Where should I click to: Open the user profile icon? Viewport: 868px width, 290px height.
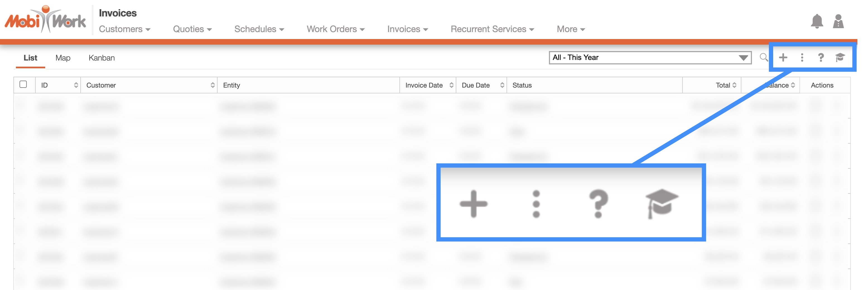point(838,21)
